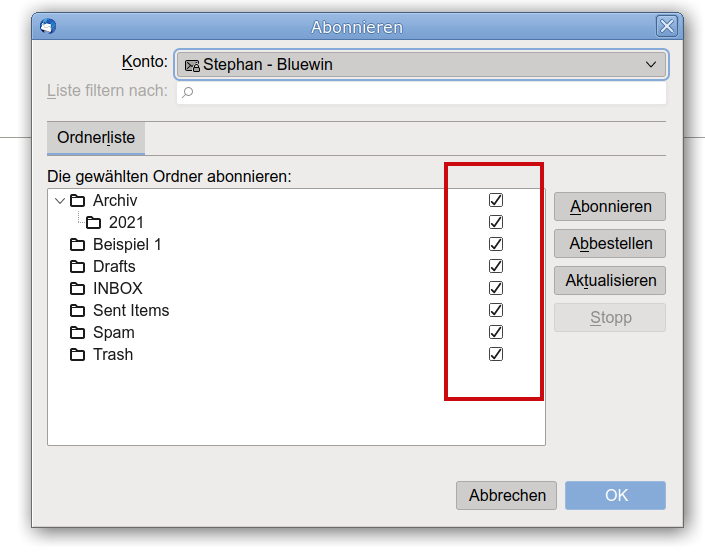Click the INBOX folder icon
705x554 pixels.
[77, 288]
